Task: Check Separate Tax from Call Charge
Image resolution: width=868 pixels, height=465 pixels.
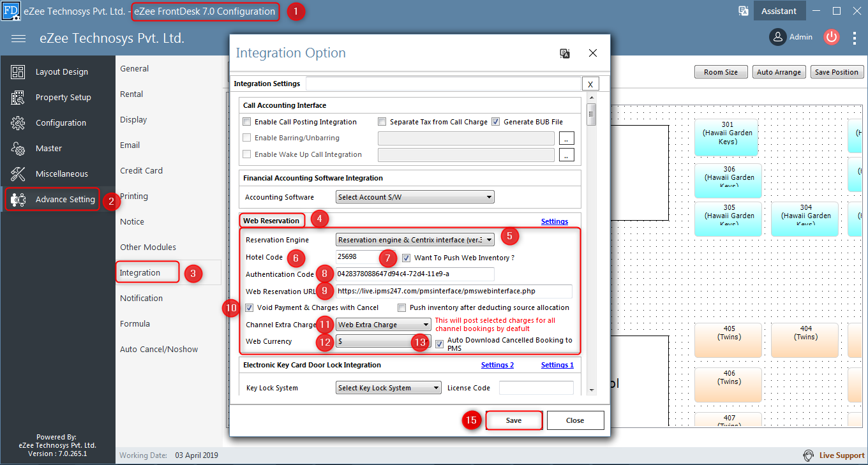Action: tap(382, 122)
